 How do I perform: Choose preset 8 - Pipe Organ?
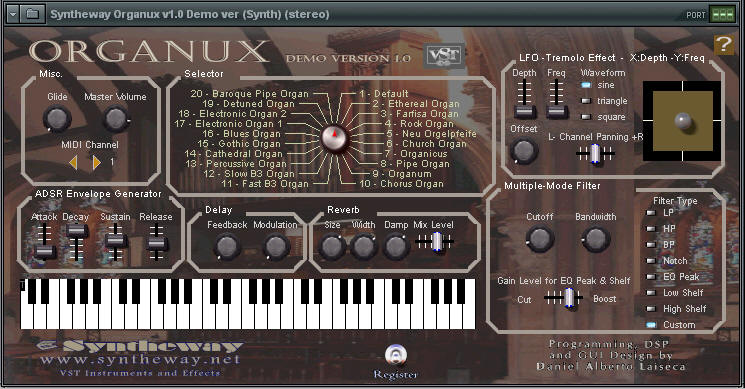[415, 164]
